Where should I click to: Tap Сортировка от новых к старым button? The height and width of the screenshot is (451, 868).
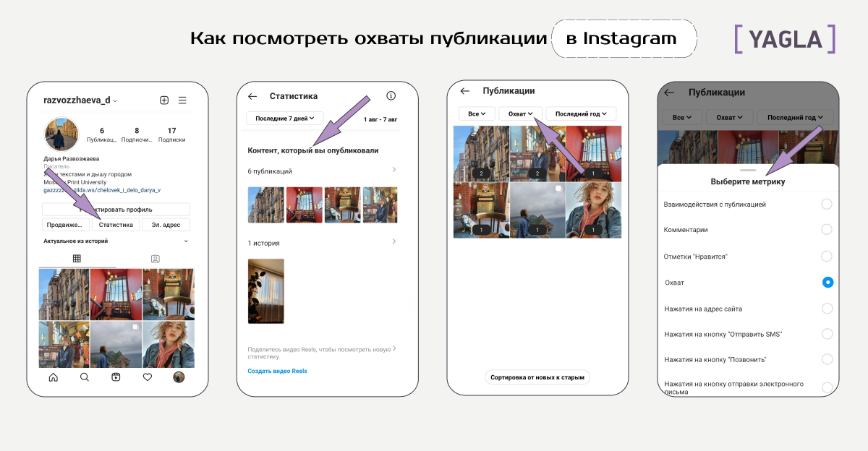point(537,377)
